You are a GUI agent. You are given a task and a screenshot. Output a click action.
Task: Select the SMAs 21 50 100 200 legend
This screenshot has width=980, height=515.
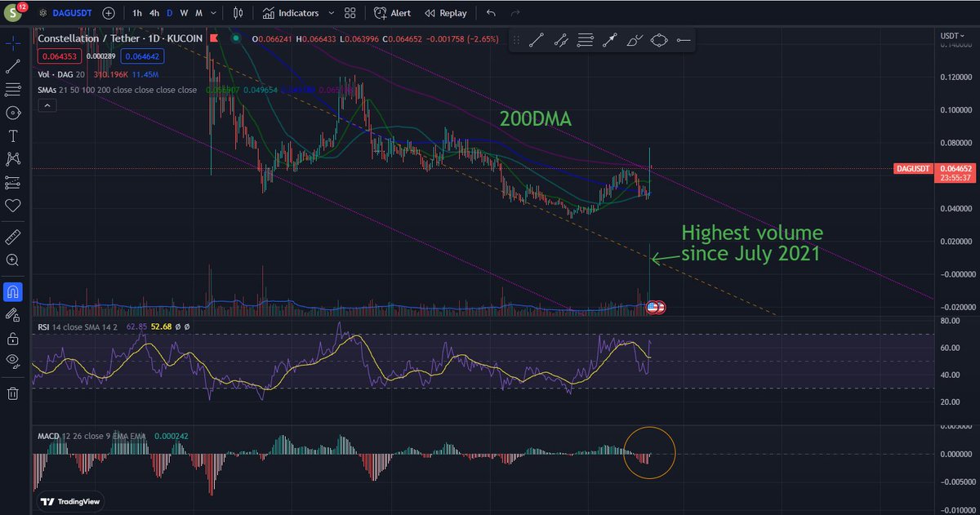click(117, 90)
